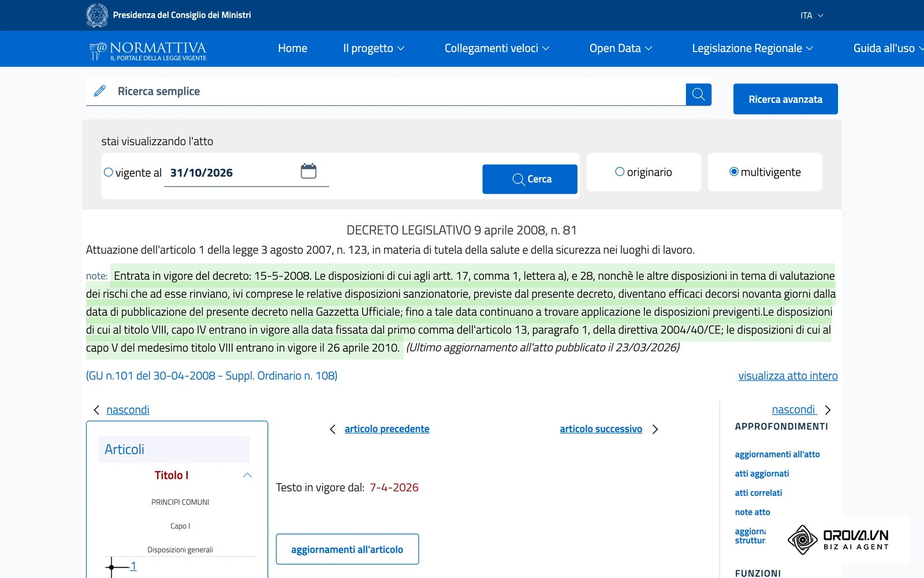Collapse the Titolo I section chevron
This screenshot has height=578, width=924.
(247, 475)
